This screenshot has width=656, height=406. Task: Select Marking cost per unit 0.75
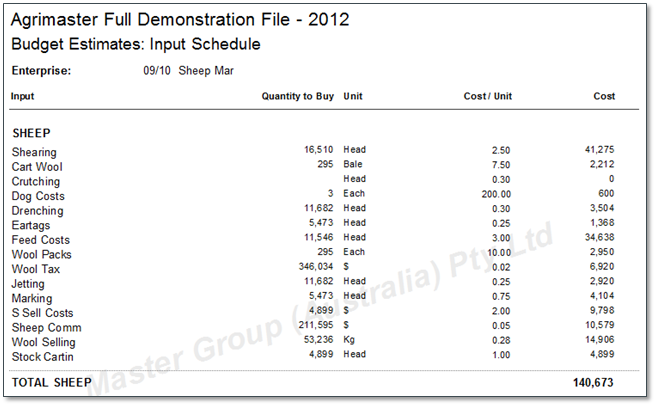coord(501,297)
